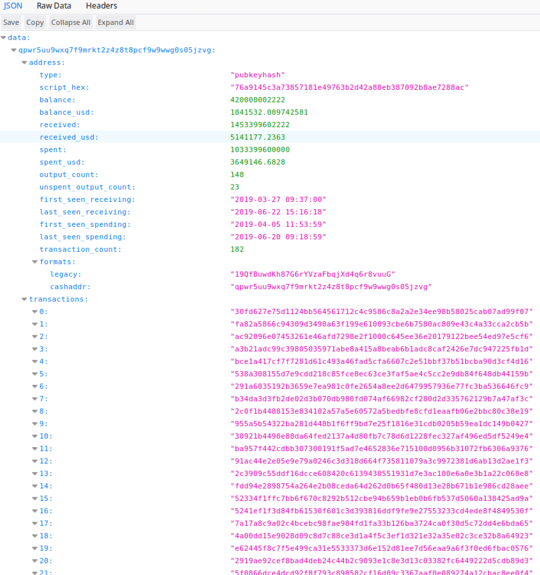Toggle arrow for transaction 3
This screenshot has width=540, height=575.
click(35, 349)
